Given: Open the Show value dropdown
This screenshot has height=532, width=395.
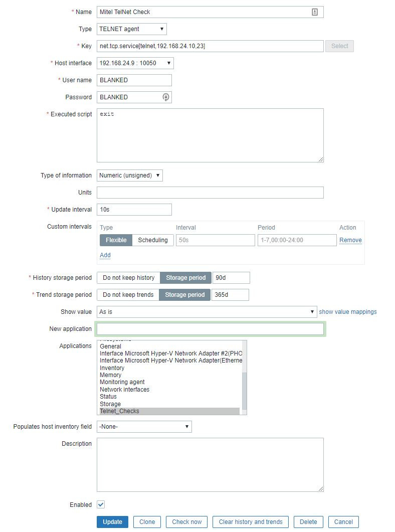Looking at the screenshot, I should [207, 312].
